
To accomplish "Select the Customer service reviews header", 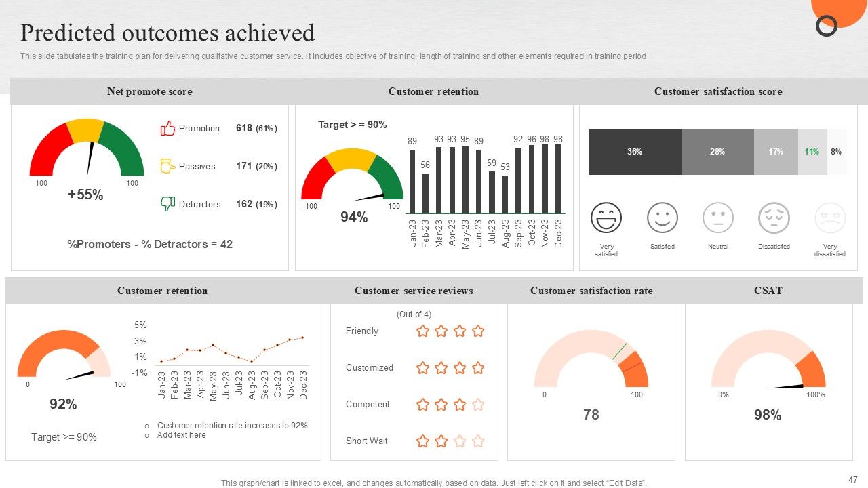I will tap(414, 291).
